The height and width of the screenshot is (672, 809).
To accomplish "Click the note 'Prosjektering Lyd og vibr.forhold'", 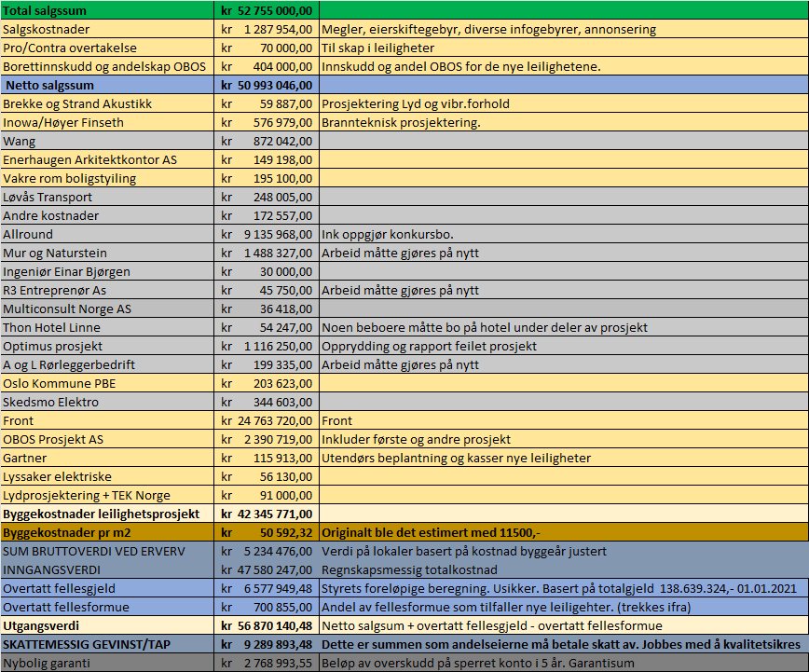I will pyautogui.click(x=416, y=103).
